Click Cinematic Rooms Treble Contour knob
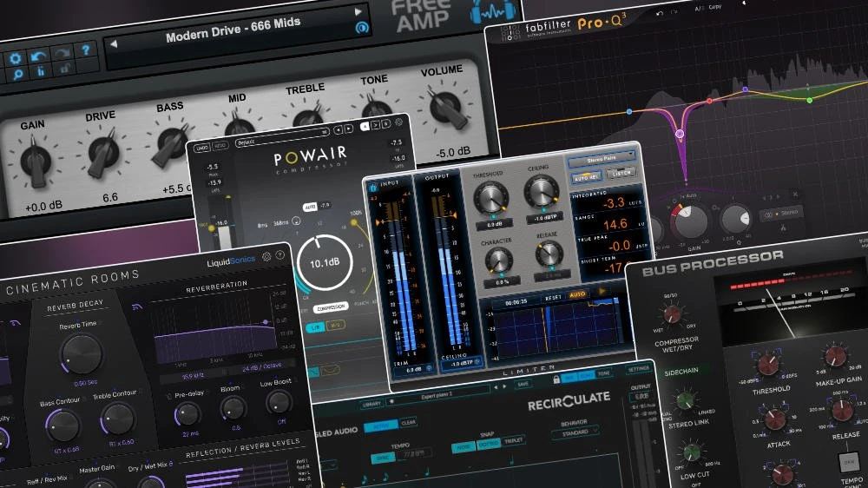 (x=118, y=419)
